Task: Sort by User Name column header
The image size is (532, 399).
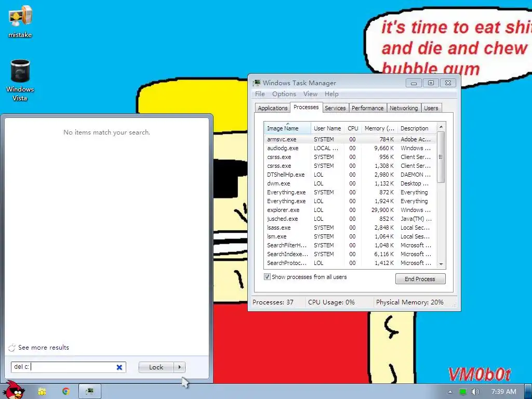Action: (327, 128)
